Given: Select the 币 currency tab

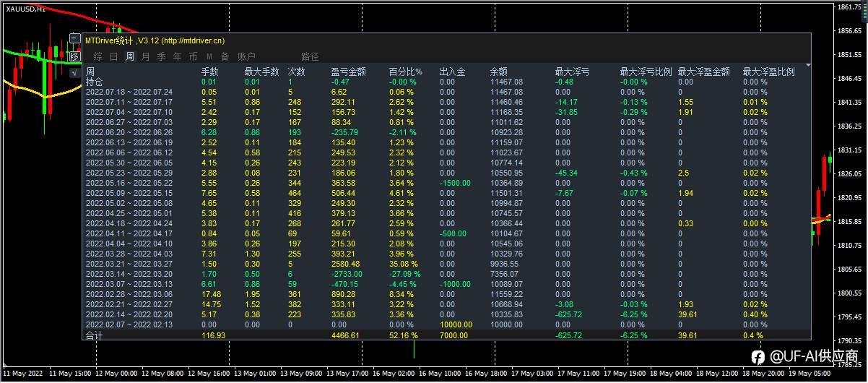Looking at the screenshot, I should 193,56.
